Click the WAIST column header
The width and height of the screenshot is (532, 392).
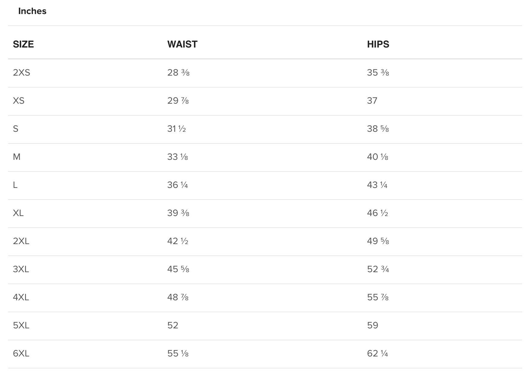(x=182, y=44)
